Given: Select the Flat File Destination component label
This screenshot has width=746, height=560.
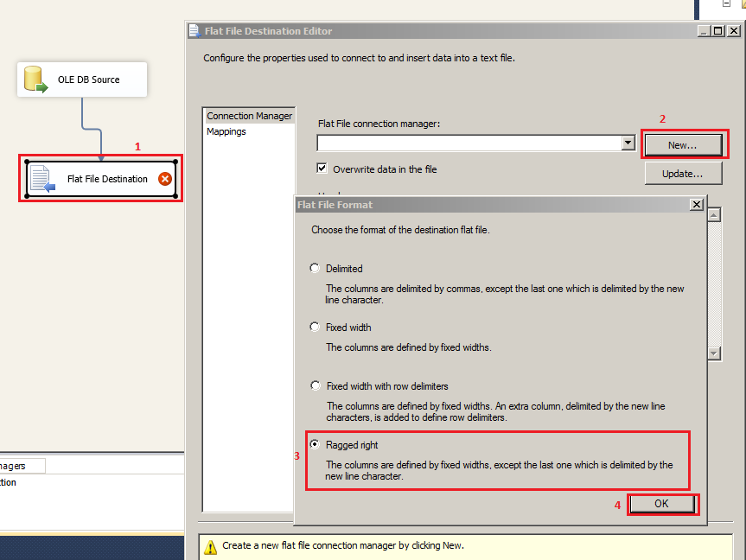Looking at the screenshot, I should tap(107, 179).
